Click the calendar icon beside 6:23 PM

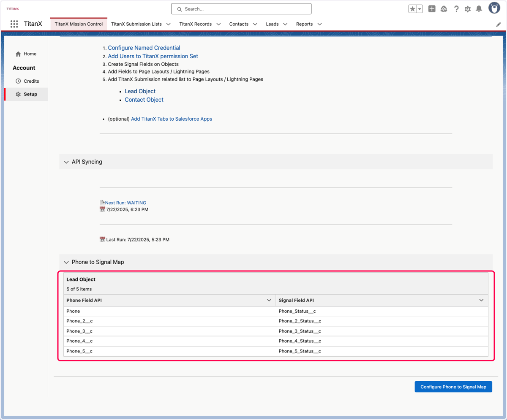pyautogui.click(x=102, y=209)
